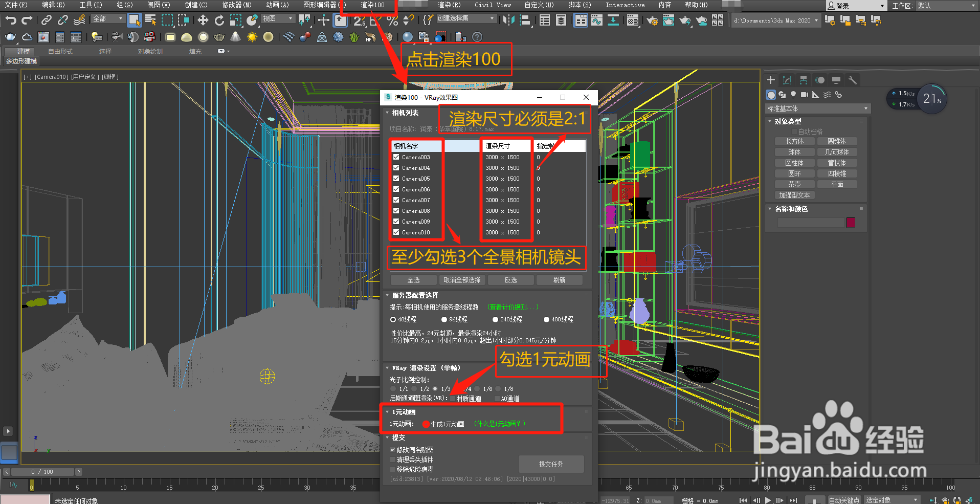980x504 pixels.
Task: Switch to Modify command panel tab
Action: pos(787,80)
